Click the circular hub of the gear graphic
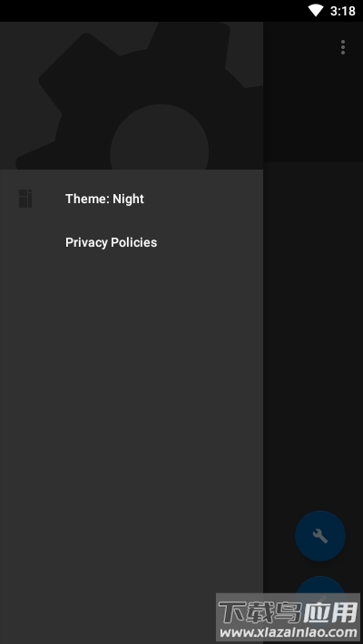 click(x=160, y=140)
